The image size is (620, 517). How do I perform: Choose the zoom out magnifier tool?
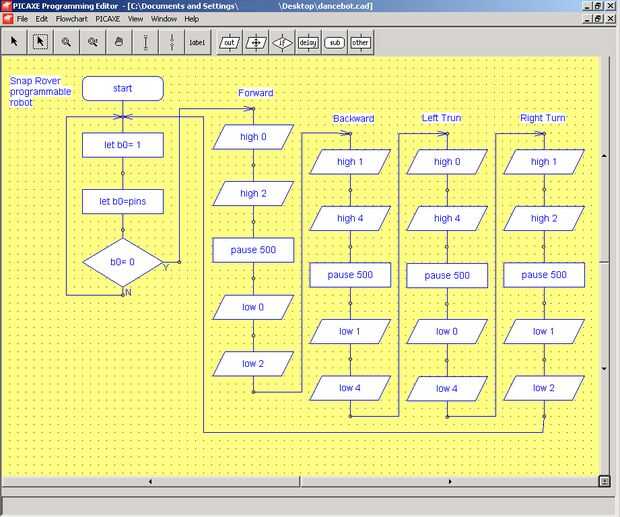click(93, 42)
